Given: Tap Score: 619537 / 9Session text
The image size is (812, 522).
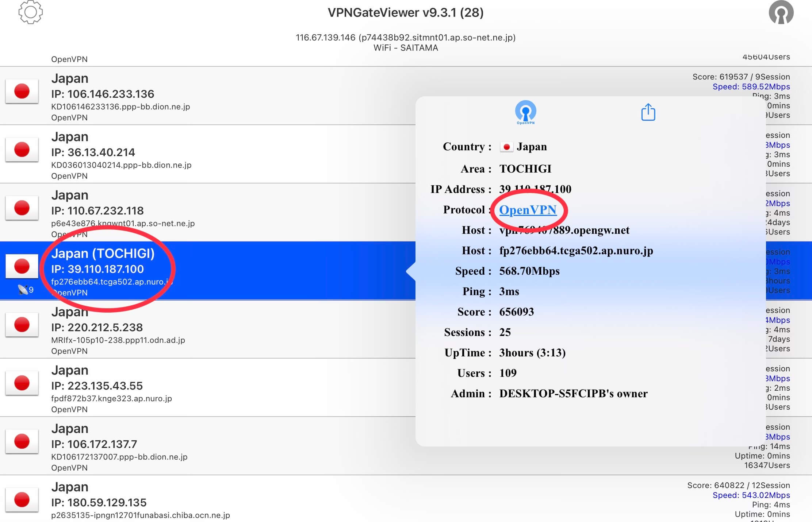Looking at the screenshot, I should (x=741, y=77).
